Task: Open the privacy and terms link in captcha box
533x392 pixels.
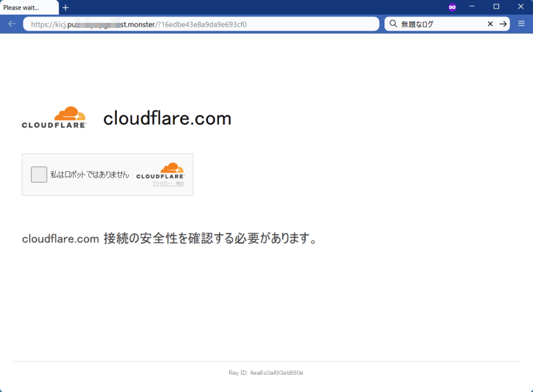Action: coord(168,183)
